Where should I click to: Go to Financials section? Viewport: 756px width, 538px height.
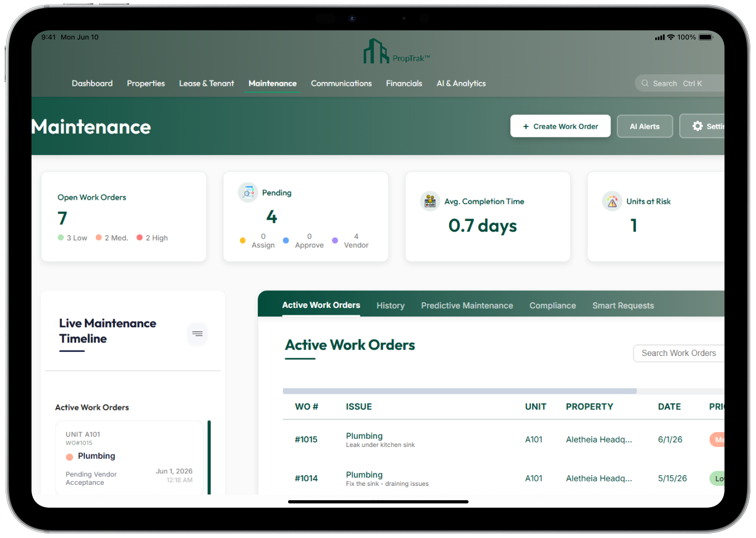[x=404, y=84]
